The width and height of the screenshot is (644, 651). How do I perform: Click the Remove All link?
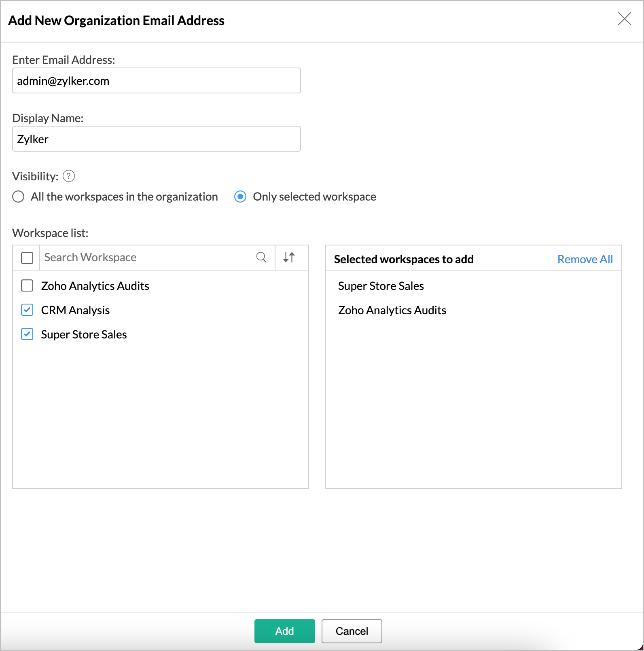pyautogui.click(x=585, y=259)
